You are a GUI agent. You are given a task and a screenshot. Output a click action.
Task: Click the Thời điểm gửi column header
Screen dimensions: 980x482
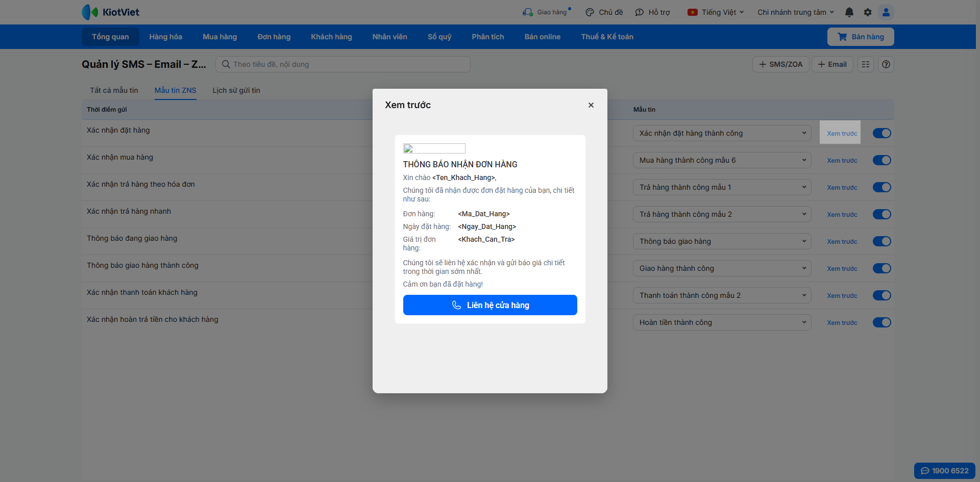click(x=107, y=110)
